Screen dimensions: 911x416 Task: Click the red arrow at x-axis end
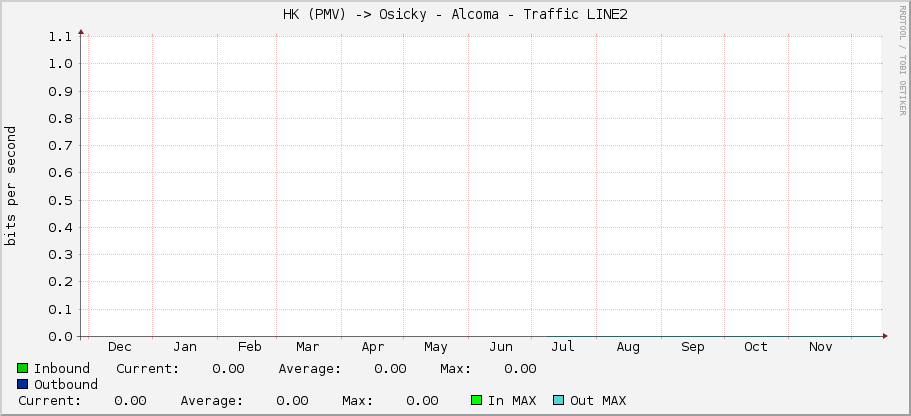click(x=885, y=337)
